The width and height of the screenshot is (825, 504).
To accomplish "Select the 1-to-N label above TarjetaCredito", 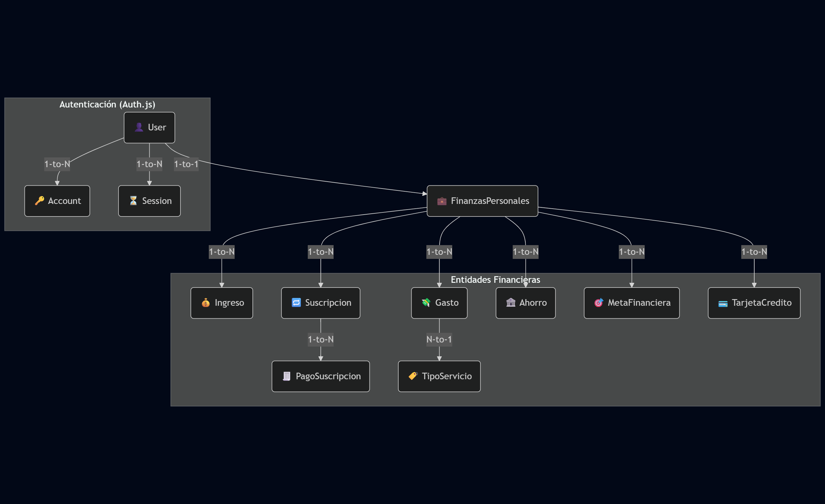I will pyautogui.click(x=754, y=252).
